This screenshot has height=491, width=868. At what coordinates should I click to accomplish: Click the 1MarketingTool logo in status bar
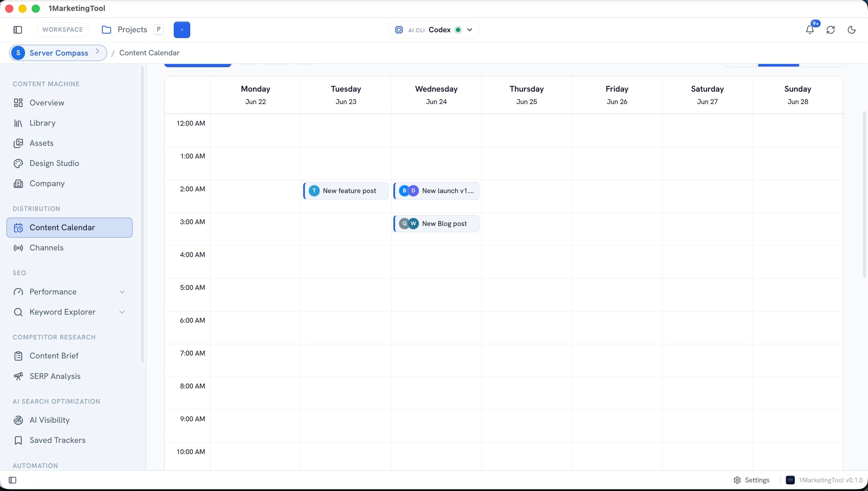pyautogui.click(x=790, y=480)
